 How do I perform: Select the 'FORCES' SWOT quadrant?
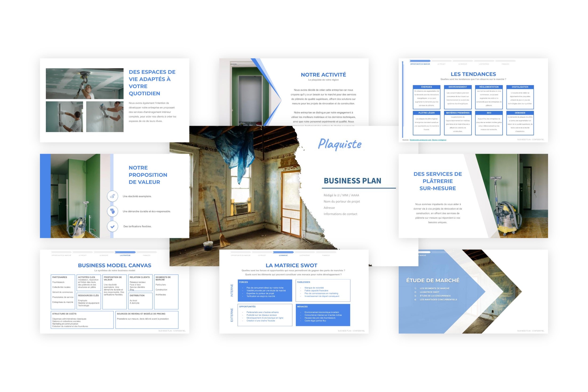265,290
